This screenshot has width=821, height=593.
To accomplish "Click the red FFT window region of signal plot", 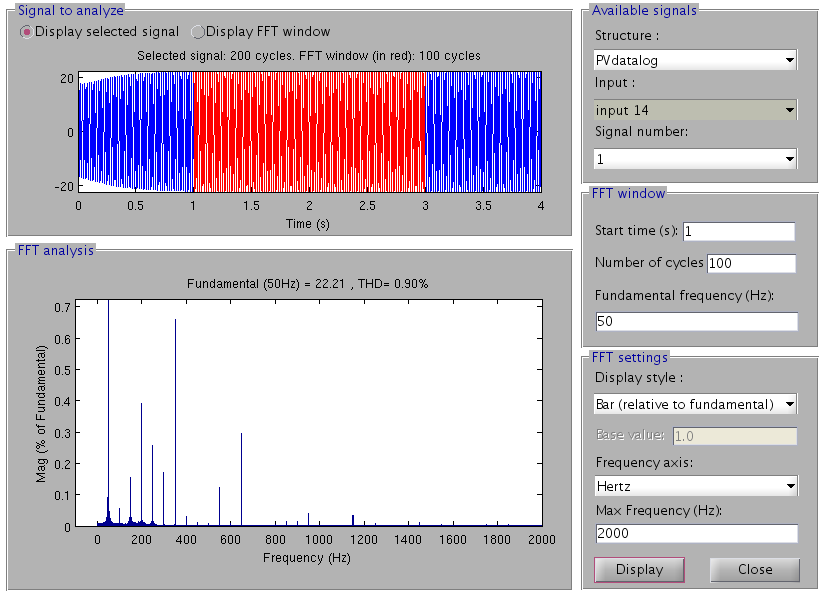I will point(309,132).
